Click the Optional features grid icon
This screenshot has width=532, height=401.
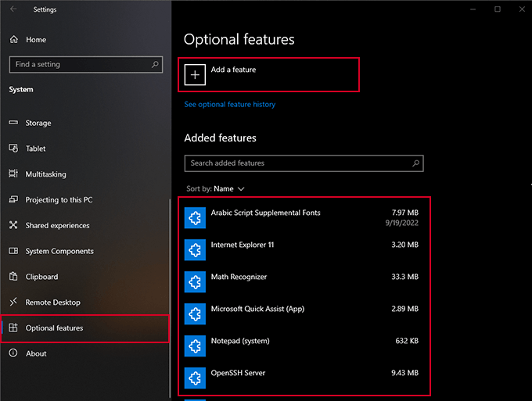click(x=13, y=328)
